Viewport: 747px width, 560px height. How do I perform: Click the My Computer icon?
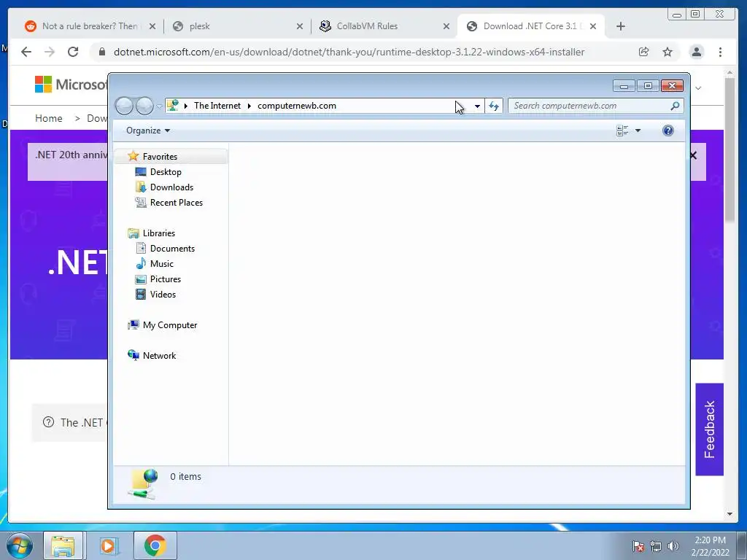tap(133, 324)
